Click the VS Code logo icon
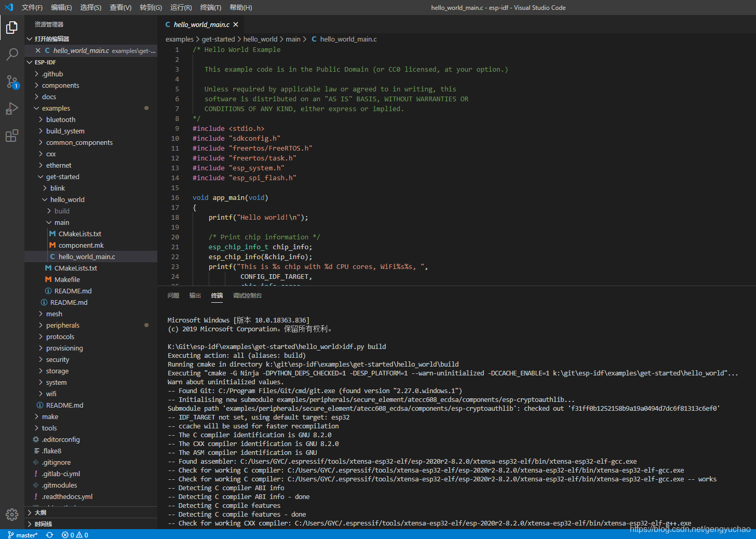The height and width of the screenshot is (539, 756). pos(9,7)
